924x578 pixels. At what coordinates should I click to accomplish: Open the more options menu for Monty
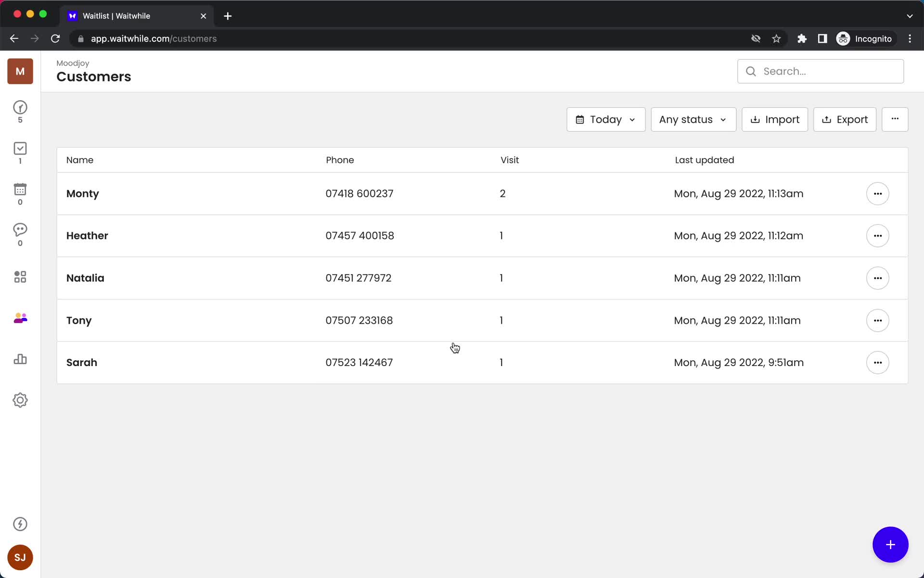878,194
